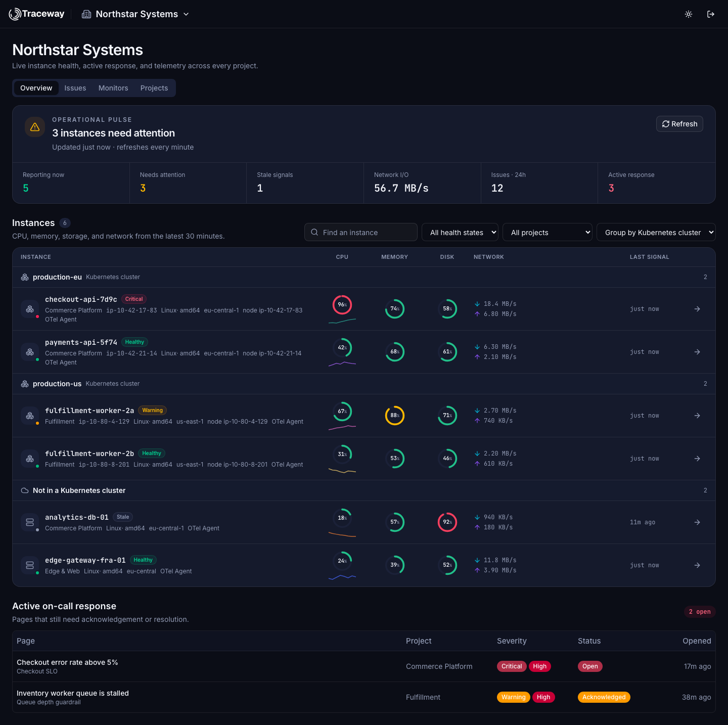The image size is (728, 725).
Task: Open fulfillment-worker-2b details via its arrow
Action: [697, 459]
